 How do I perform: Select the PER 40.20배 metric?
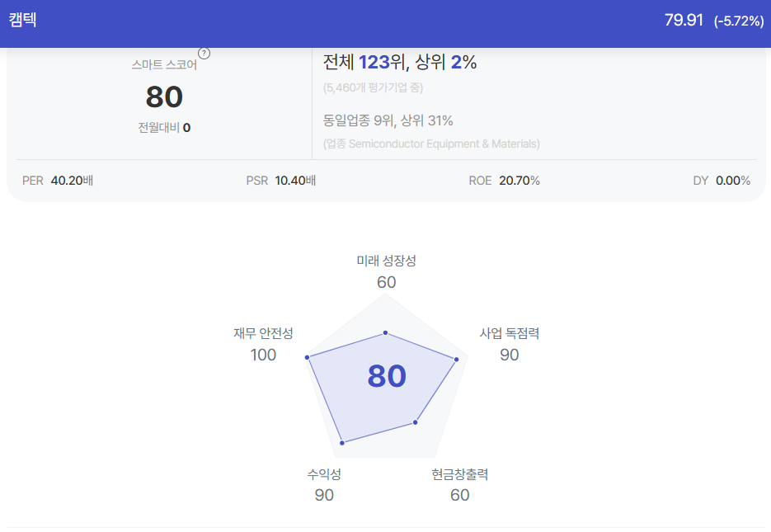58,181
